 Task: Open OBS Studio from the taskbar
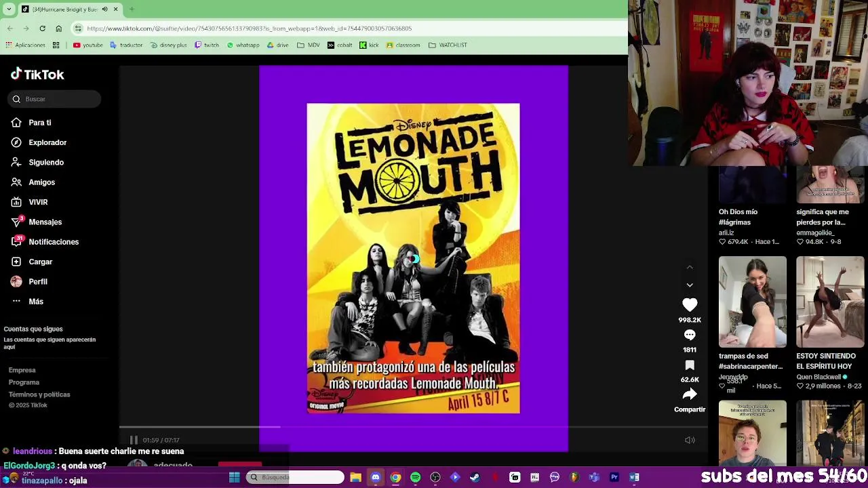[x=435, y=477]
